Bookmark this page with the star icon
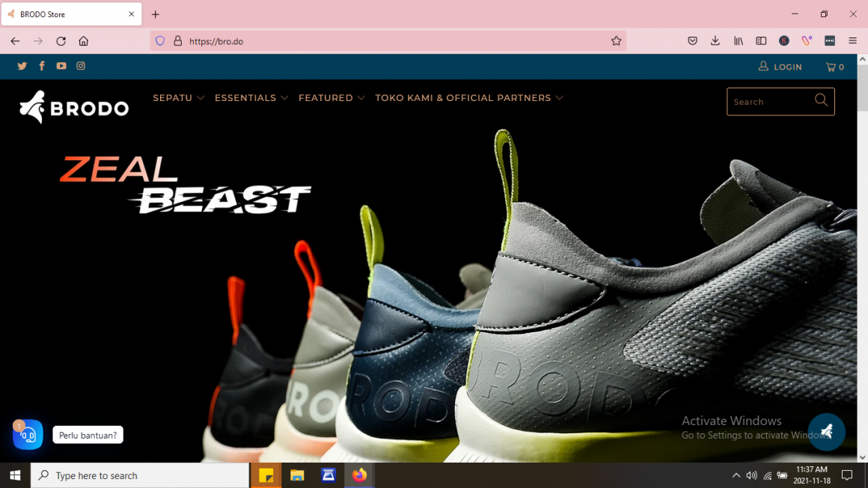 [x=616, y=41]
